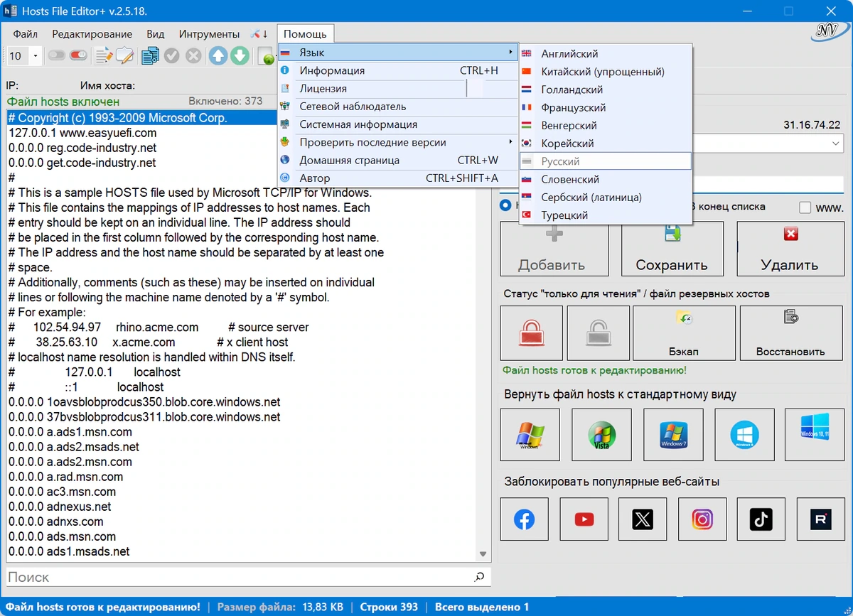853x616 pixels.
Task: Click the red locked padlock button
Action: click(x=531, y=333)
